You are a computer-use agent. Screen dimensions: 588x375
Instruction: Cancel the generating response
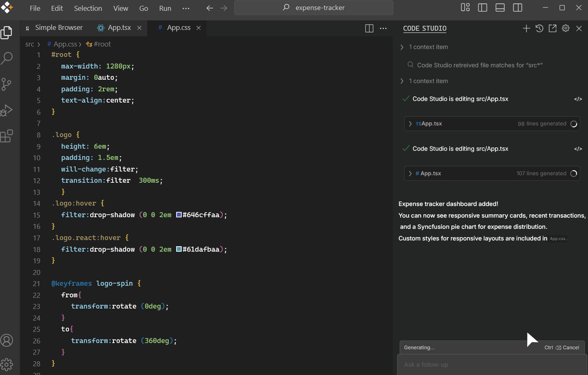[x=570, y=347]
